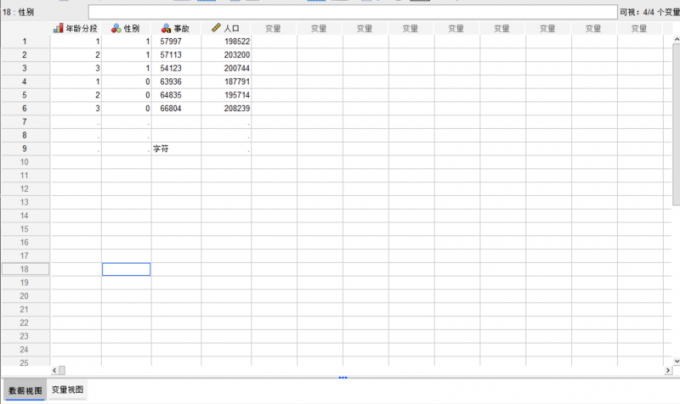This screenshot has width=680, height=404.
Task: Select row header number 1
Action: [x=25, y=41]
